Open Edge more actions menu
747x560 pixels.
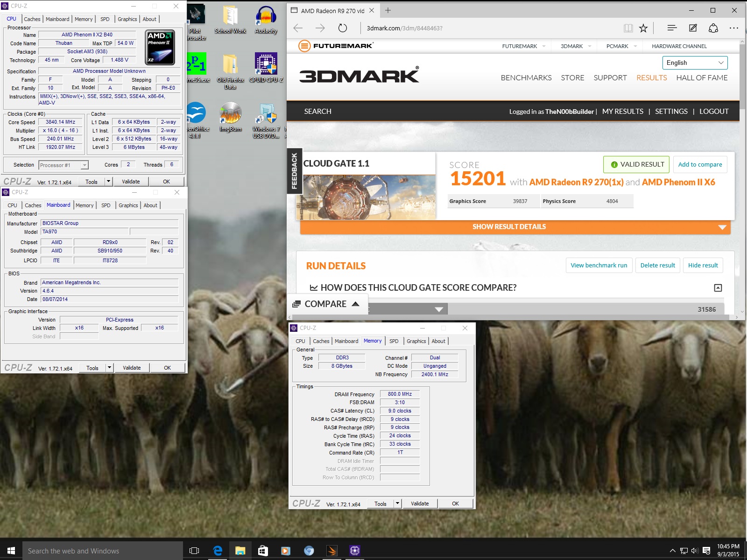734,28
